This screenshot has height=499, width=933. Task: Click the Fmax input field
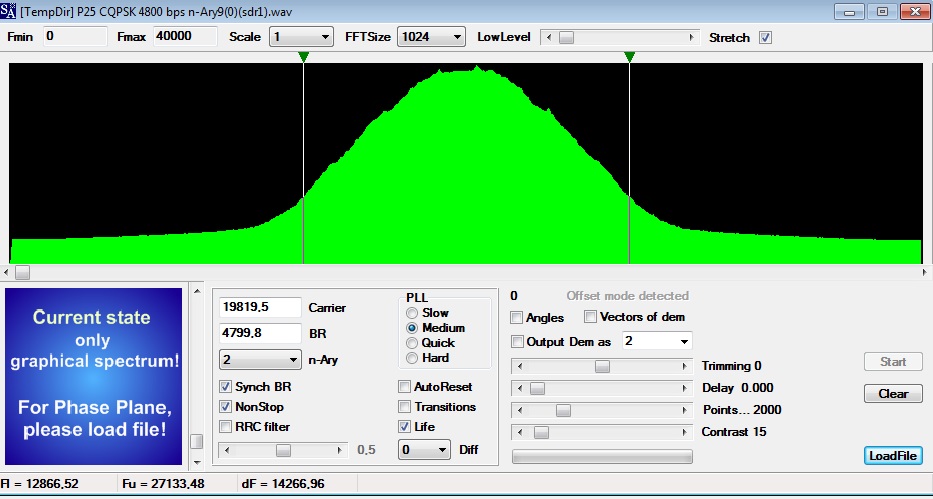(x=185, y=36)
